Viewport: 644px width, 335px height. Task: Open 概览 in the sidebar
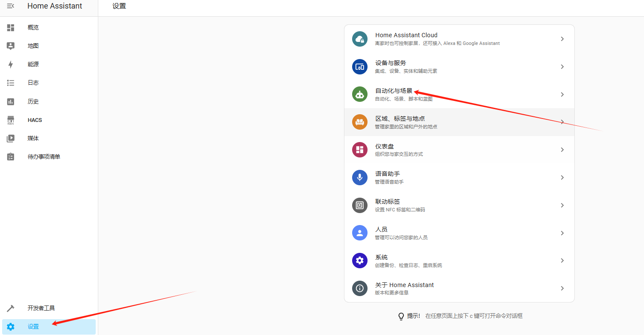33,27
